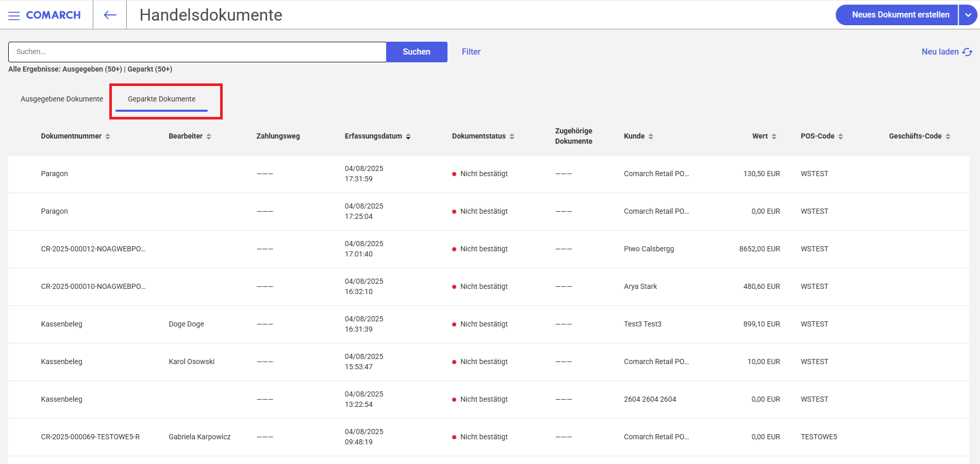Sort by Geschäfts-Code using its sort icon

click(x=948, y=136)
